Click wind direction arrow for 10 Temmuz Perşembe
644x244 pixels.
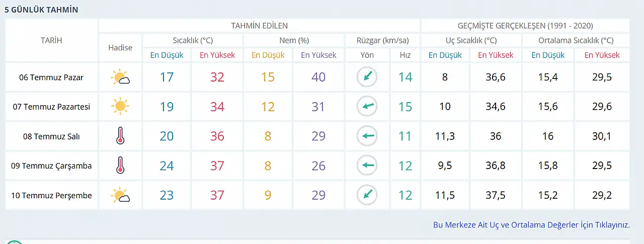[x=367, y=195]
